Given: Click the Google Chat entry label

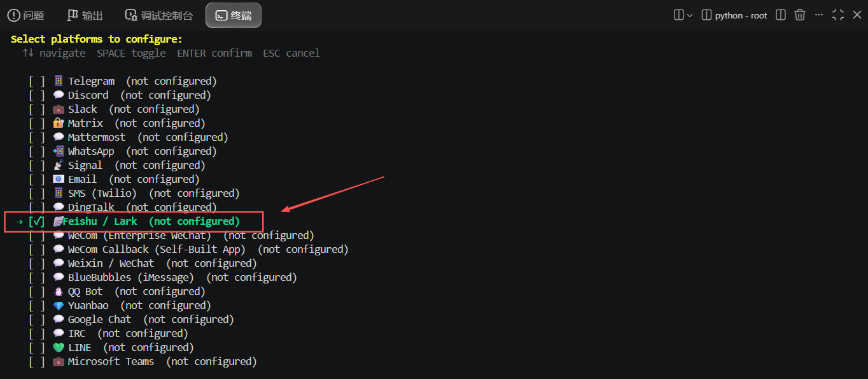Looking at the screenshot, I should coord(99,319).
